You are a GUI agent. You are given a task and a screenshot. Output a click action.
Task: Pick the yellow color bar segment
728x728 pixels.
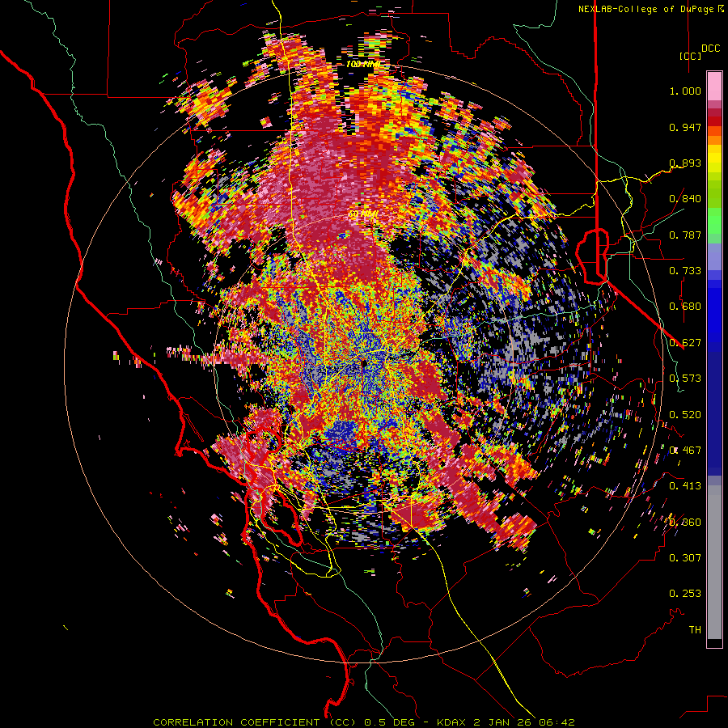(714, 159)
